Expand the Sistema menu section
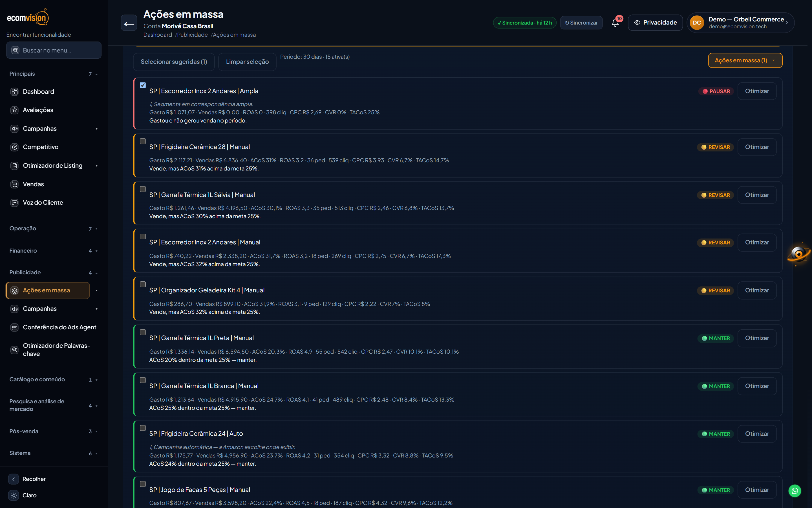812x508 pixels. pyautogui.click(x=54, y=453)
